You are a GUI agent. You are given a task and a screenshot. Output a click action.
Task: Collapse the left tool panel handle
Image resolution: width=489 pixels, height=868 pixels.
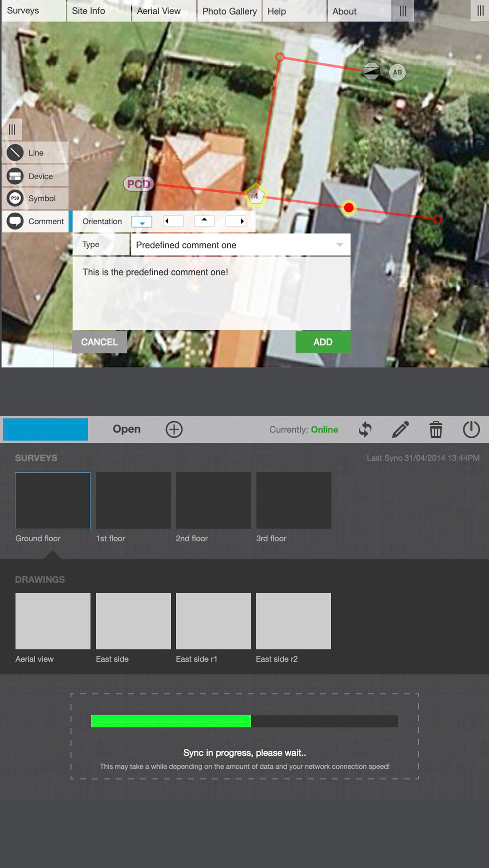click(x=12, y=130)
